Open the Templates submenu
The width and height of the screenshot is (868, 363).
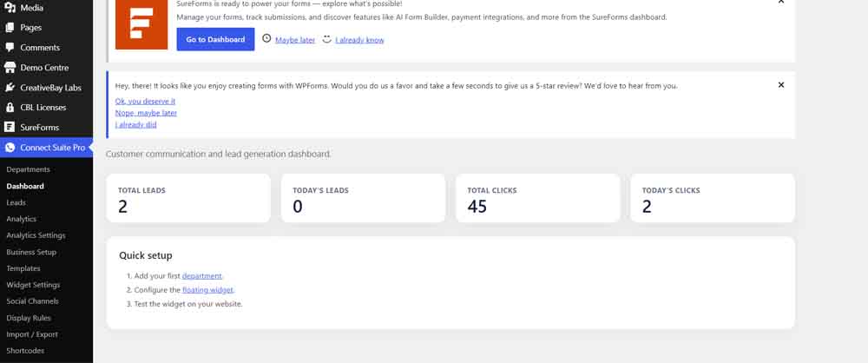(x=23, y=268)
